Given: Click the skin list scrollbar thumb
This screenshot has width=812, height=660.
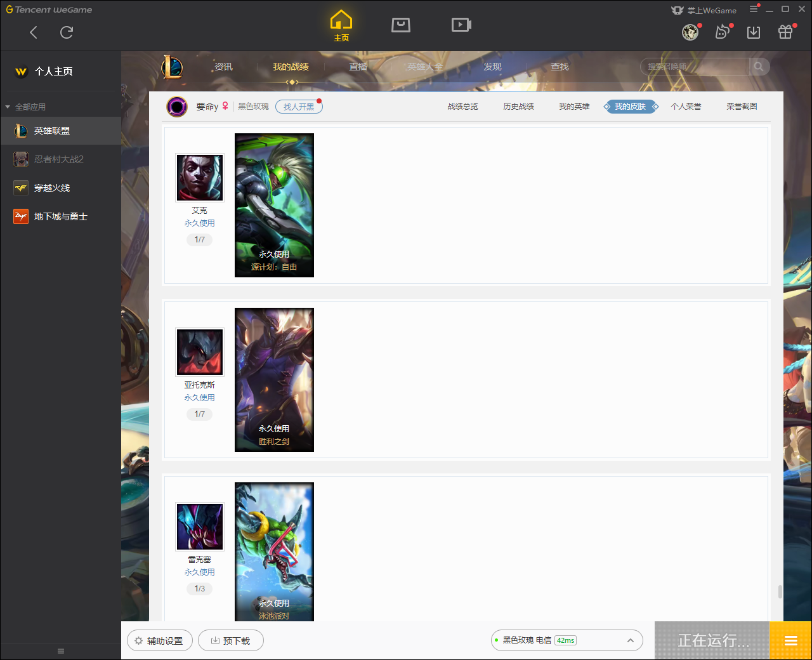Looking at the screenshot, I should pyautogui.click(x=780, y=591).
